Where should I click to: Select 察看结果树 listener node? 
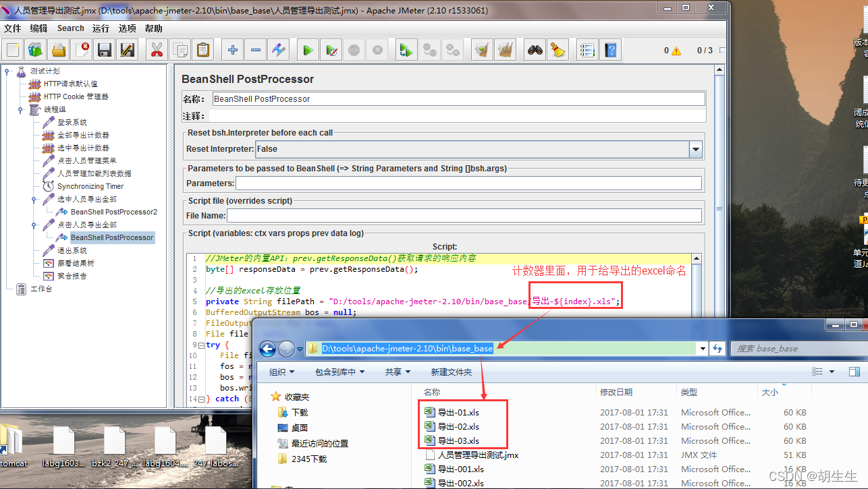[x=76, y=264]
